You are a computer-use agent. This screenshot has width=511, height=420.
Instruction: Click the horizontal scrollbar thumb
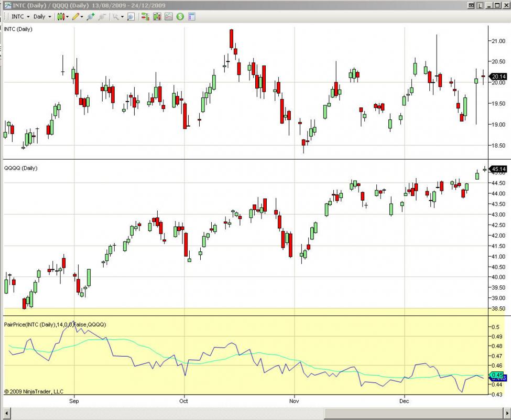[414, 414]
